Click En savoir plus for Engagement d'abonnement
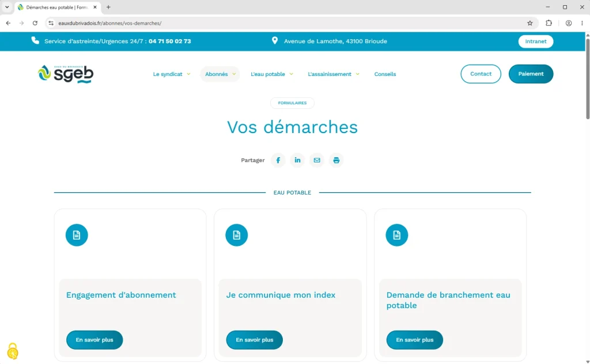This screenshot has height=364, width=590. (94, 340)
